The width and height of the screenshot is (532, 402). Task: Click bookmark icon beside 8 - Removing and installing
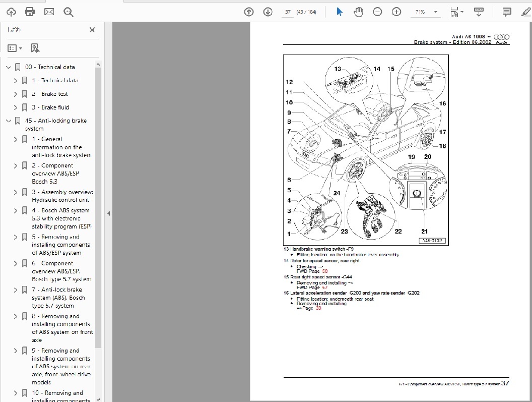coord(25,316)
